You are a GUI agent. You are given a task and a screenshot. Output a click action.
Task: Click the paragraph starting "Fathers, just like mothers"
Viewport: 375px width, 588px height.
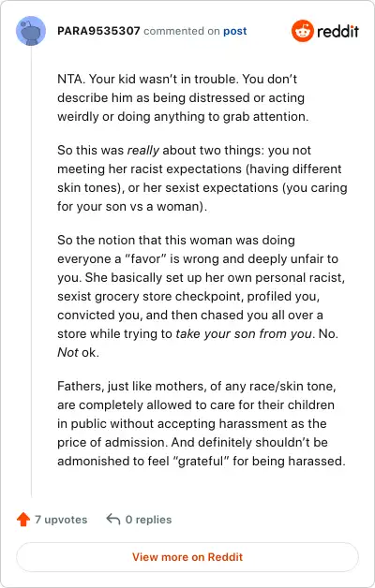pyautogui.click(x=202, y=424)
